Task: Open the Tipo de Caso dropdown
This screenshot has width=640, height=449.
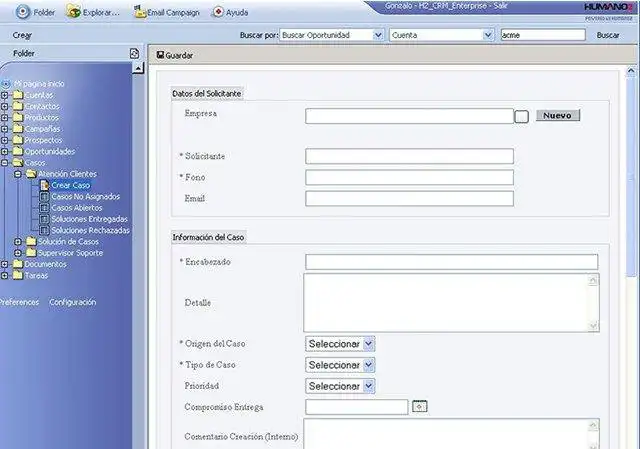Action: 369,365
